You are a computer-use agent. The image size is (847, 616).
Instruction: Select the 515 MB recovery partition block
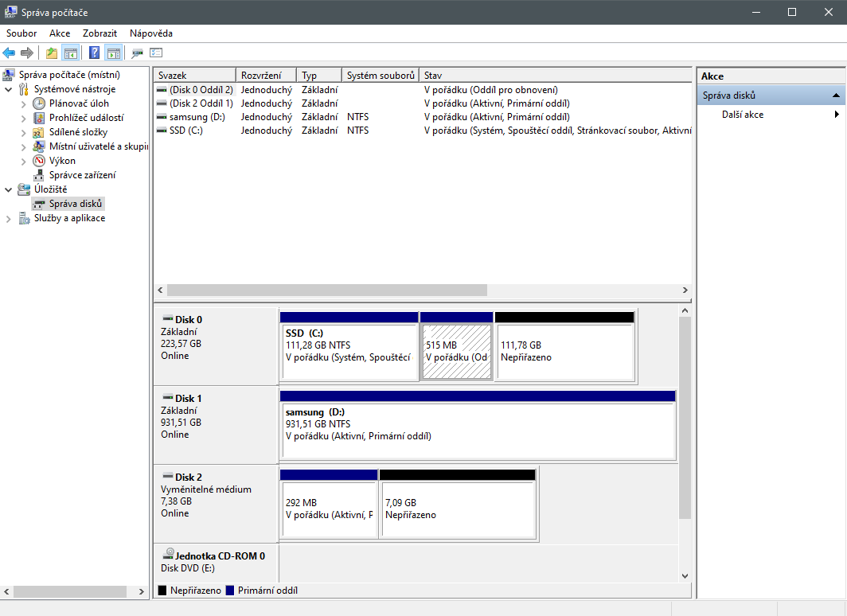click(x=456, y=351)
